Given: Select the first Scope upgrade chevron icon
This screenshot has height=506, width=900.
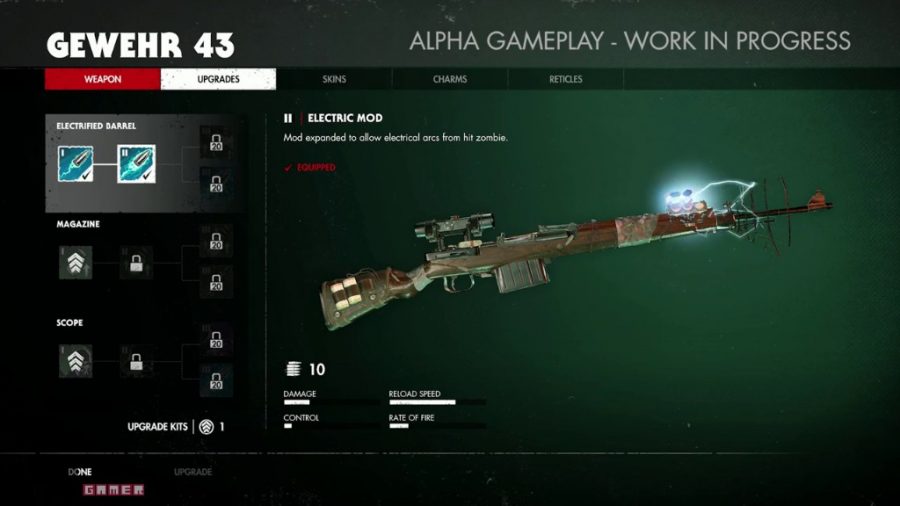Looking at the screenshot, I should tap(75, 361).
